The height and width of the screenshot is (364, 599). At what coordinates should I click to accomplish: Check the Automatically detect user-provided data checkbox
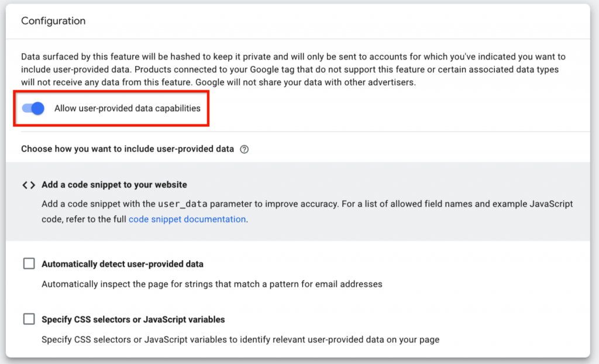[29, 264]
